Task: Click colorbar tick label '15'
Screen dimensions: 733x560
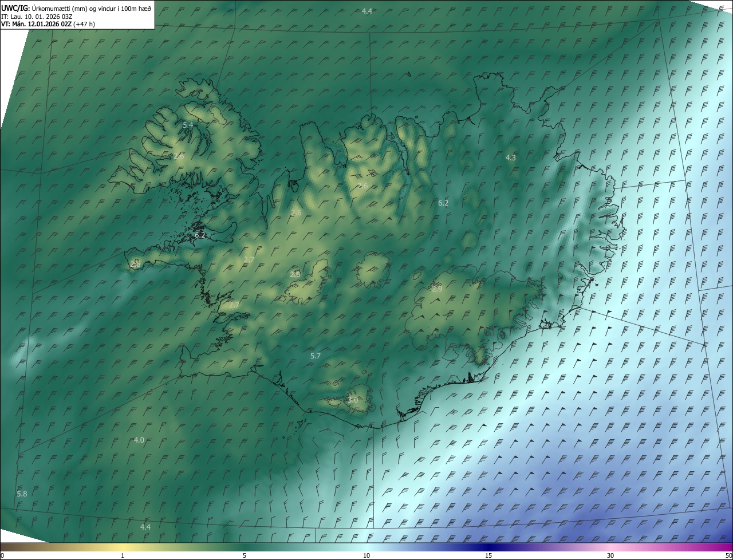Action: click(488, 555)
